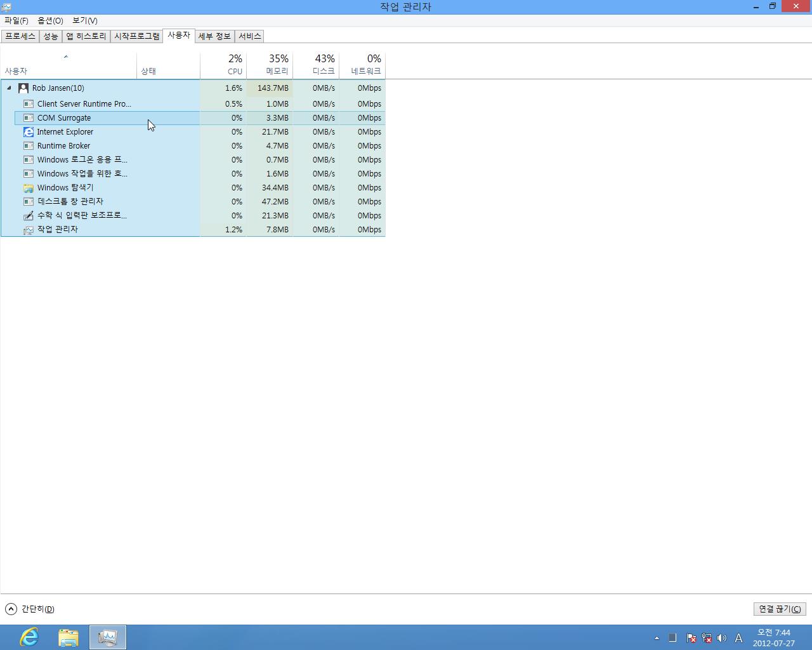
Task: Sort by the 상태 column header
Action: 168,65
